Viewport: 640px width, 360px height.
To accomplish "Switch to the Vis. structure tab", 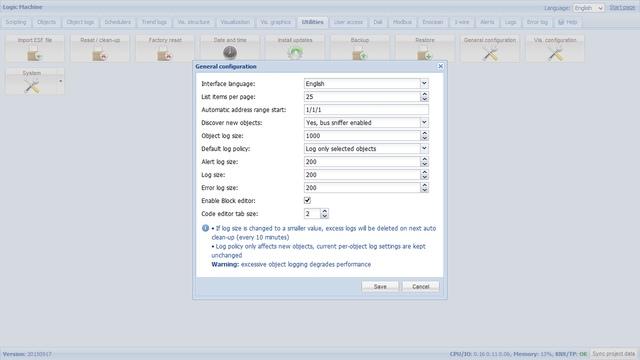I will [x=193, y=22].
